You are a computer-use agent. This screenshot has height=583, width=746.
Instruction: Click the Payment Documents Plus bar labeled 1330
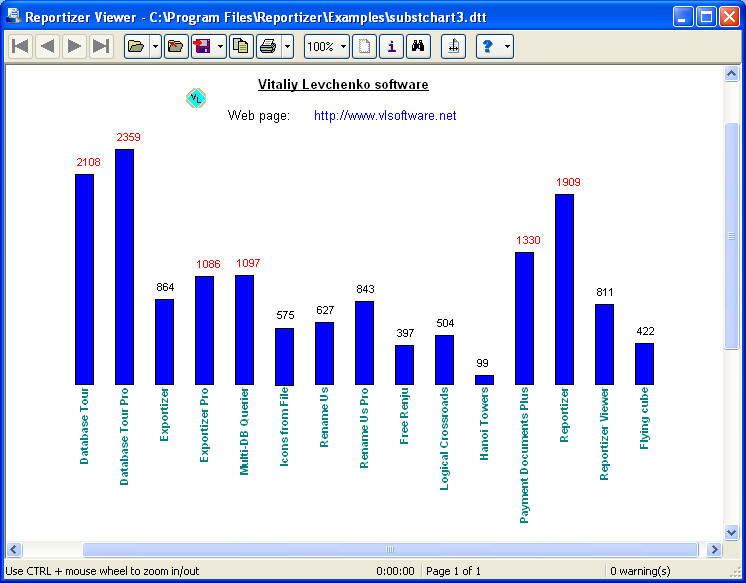point(524,318)
